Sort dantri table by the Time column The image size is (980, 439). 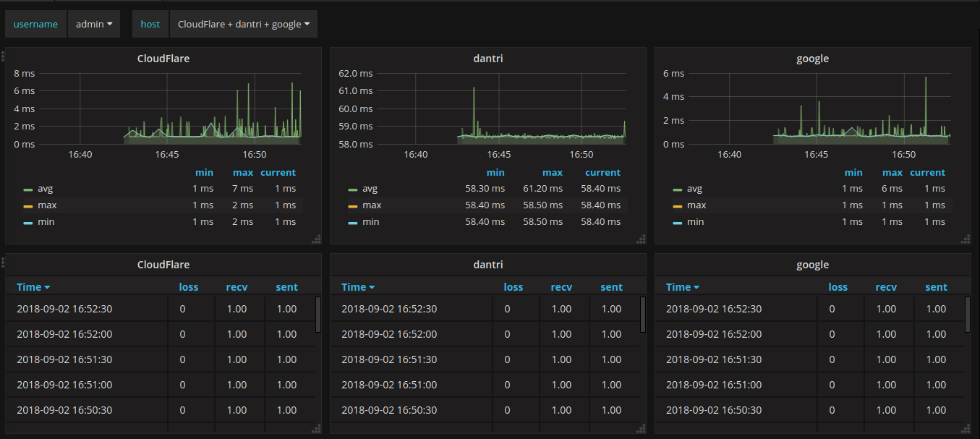pos(358,287)
